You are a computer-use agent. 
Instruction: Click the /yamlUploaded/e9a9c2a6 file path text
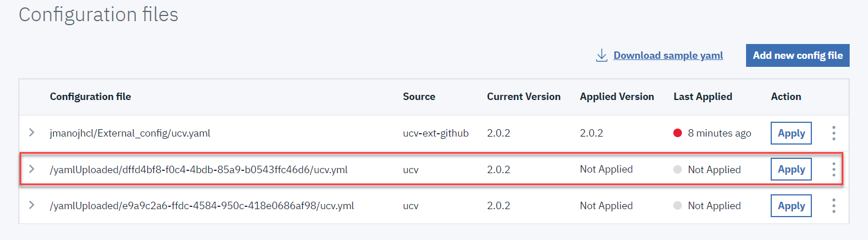(x=202, y=206)
